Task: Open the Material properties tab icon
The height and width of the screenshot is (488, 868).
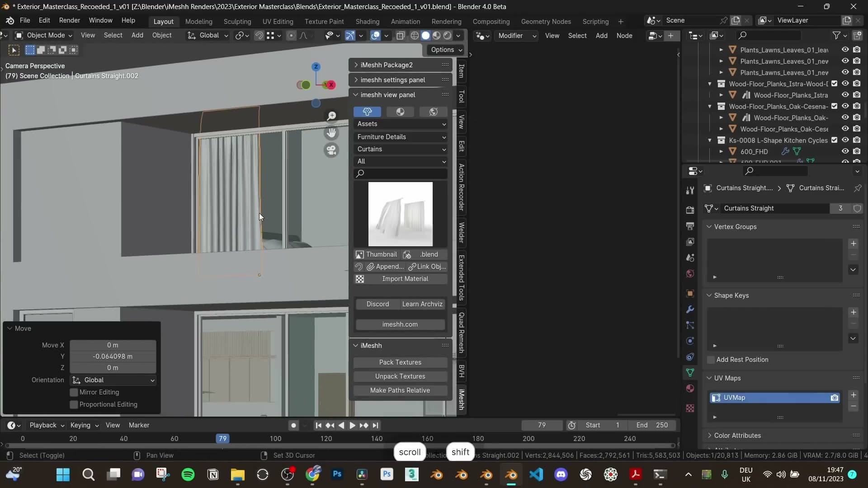Action: pos(690,388)
